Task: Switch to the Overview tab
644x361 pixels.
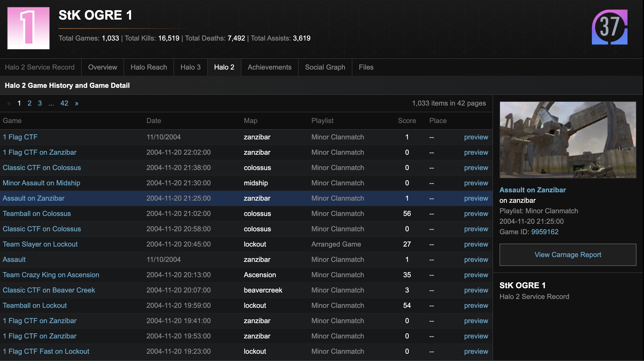Action: 103,67
